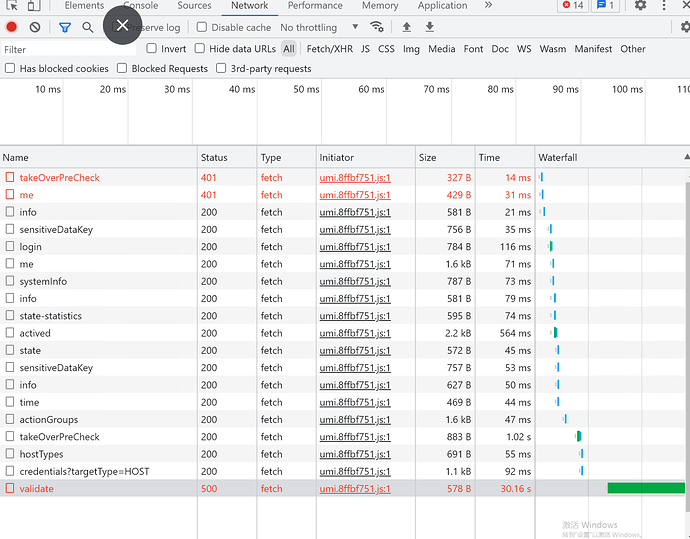
Task: Enable Has blocked cookies checkbox
Action: pos(10,68)
